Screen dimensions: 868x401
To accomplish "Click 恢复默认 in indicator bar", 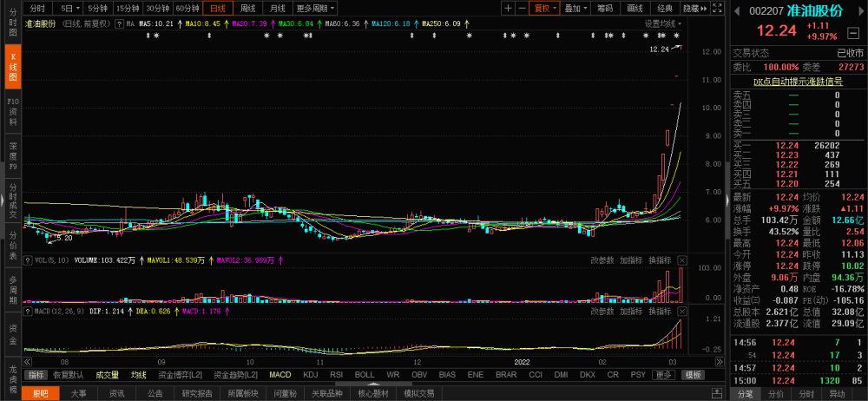I will point(69,375).
